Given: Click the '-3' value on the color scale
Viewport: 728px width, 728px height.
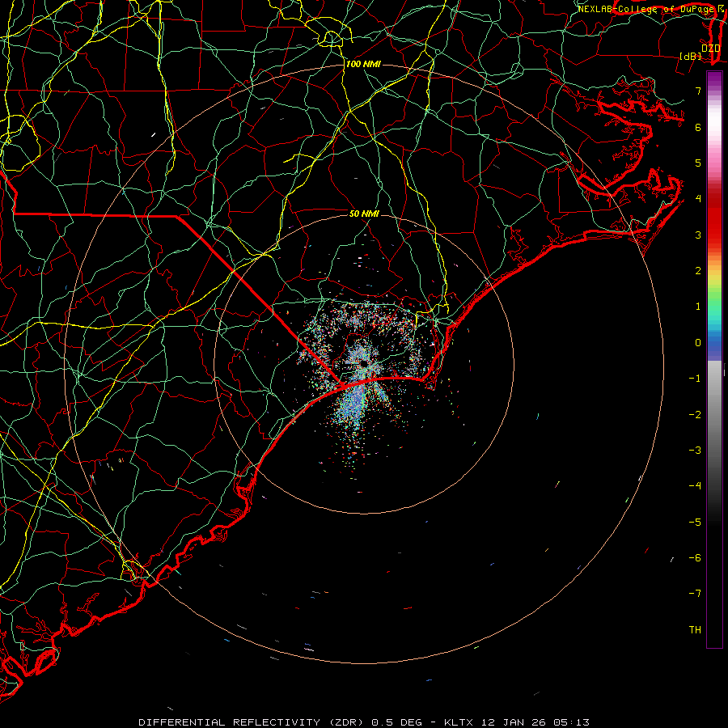Looking at the screenshot, I should click(695, 451).
